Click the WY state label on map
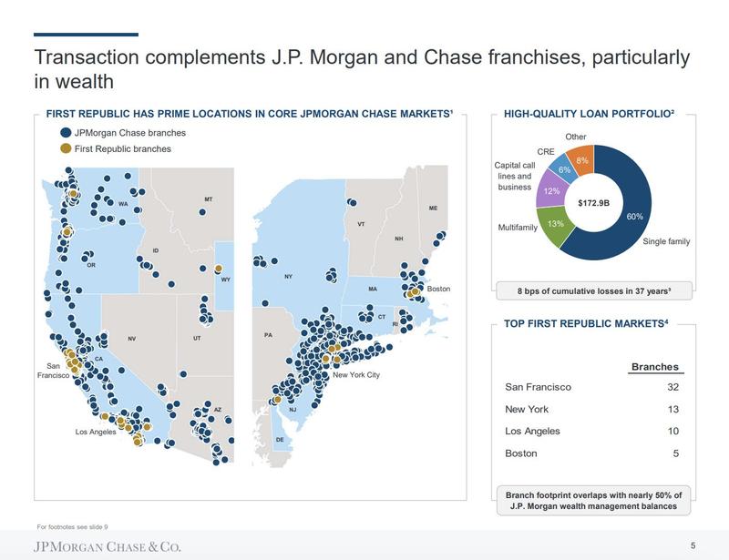Viewport: 729px width, 560px height. (225, 280)
